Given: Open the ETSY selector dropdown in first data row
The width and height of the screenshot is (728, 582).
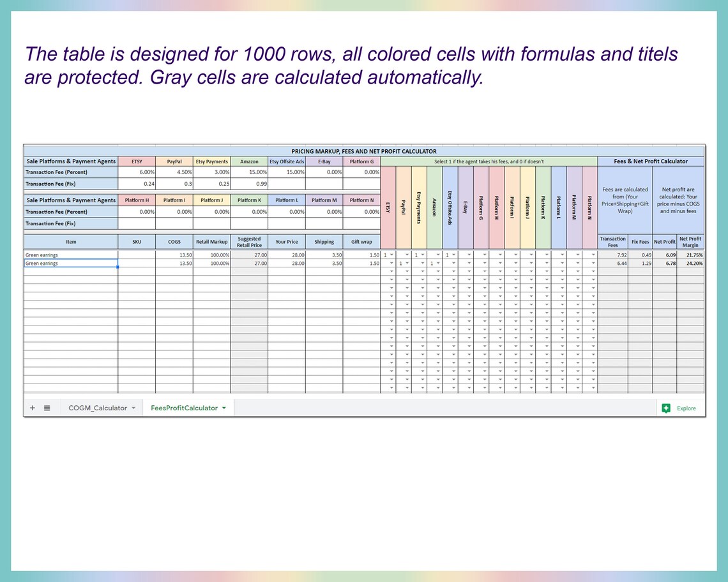Looking at the screenshot, I should 391,255.
